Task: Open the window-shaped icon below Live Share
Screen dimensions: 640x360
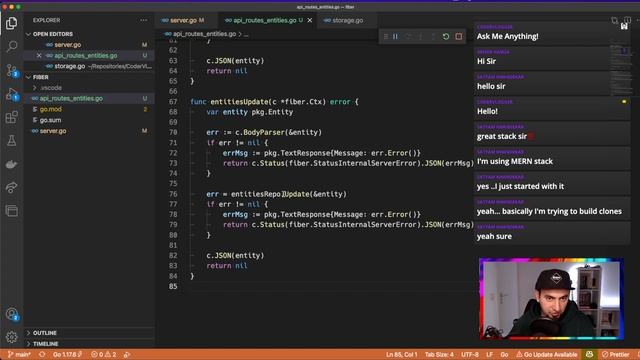Action: [11, 211]
